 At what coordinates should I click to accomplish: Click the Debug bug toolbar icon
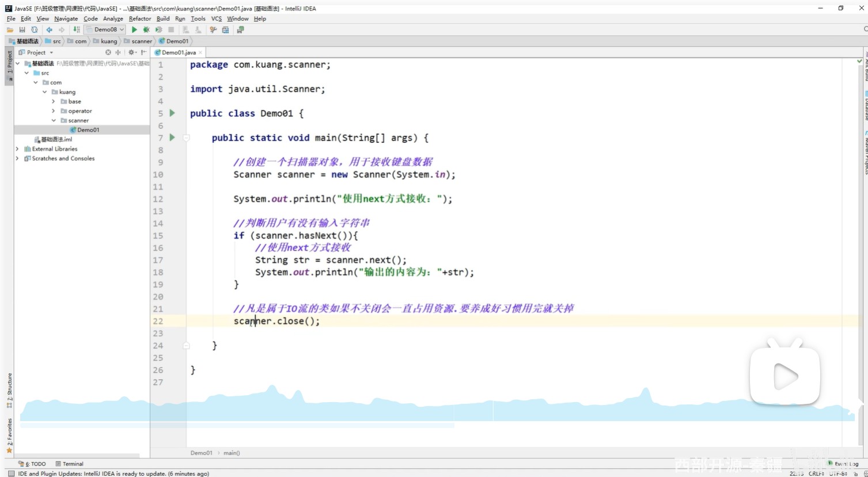[146, 29]
